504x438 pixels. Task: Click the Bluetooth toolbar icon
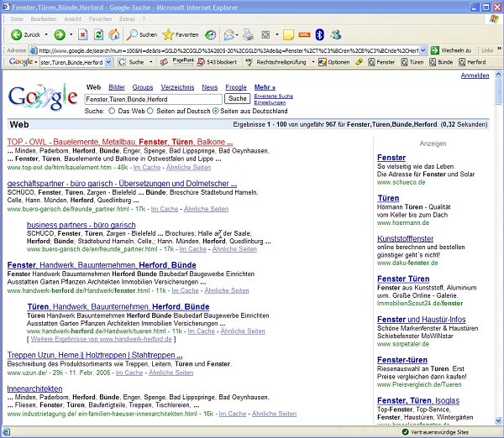336,34
